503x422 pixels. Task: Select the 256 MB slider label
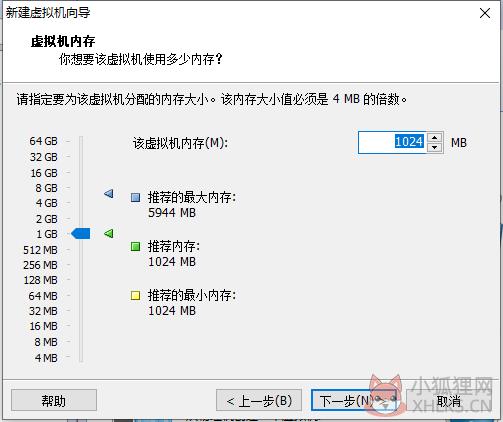pyautogui.click(x=40, y=265)
